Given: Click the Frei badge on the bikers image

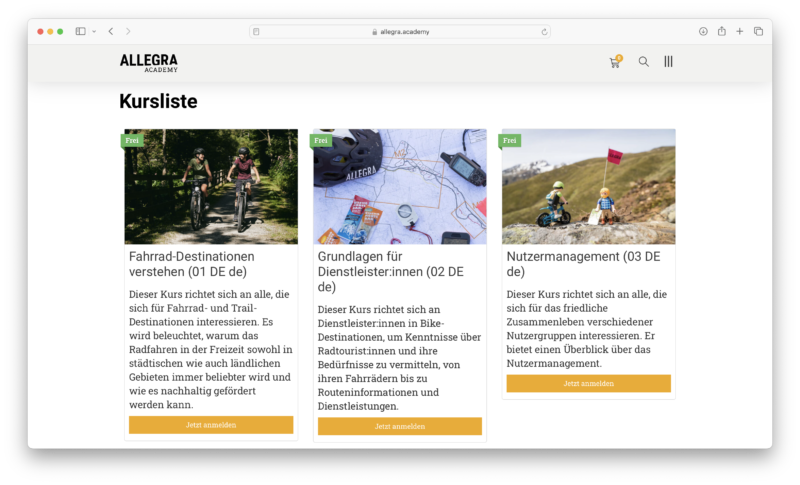Looking at the screenshot, I should (x=132, y=140).
